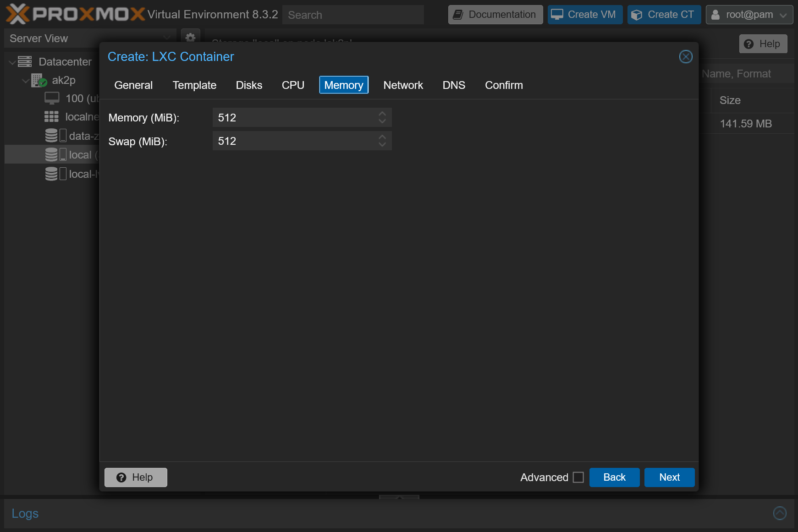The image size is (798, 532).
Task: Click the top Search field
Action: pos(353,15)
